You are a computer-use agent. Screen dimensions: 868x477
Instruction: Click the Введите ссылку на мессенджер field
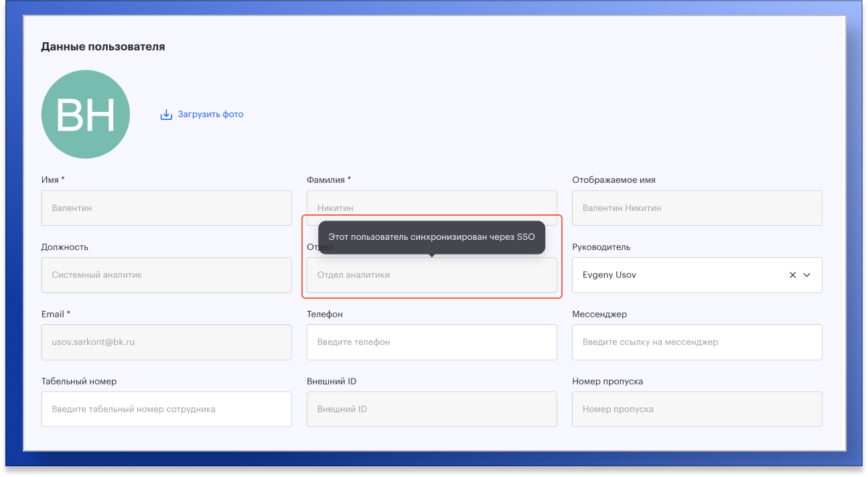tap(697, 342)
